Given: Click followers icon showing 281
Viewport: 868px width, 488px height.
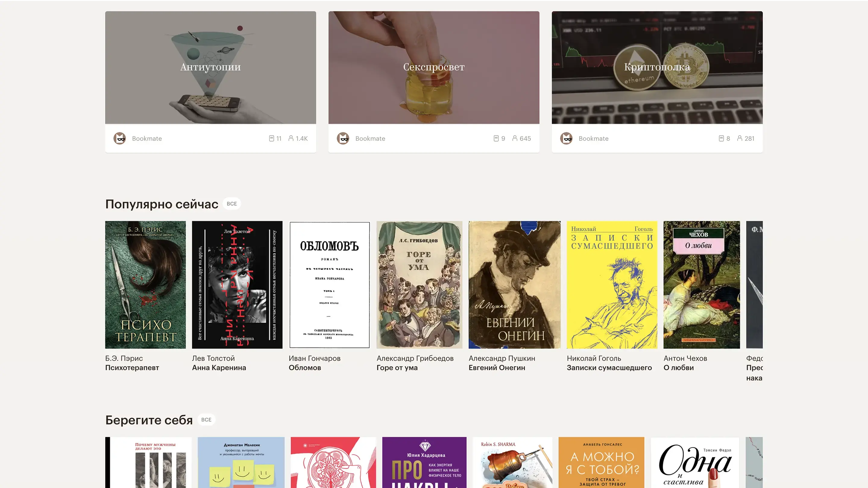Looking at the screenshot, I should (x=740, y=139).
